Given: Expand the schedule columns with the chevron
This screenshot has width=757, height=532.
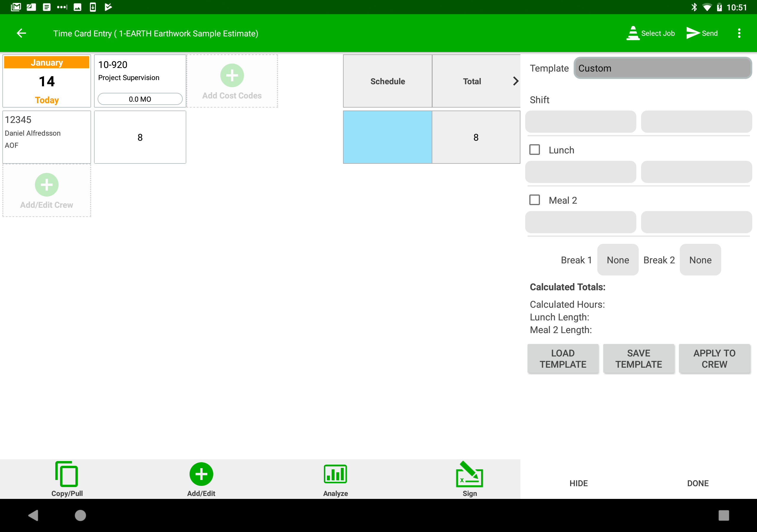Looking at the screenshot, I should click(515, 81).
